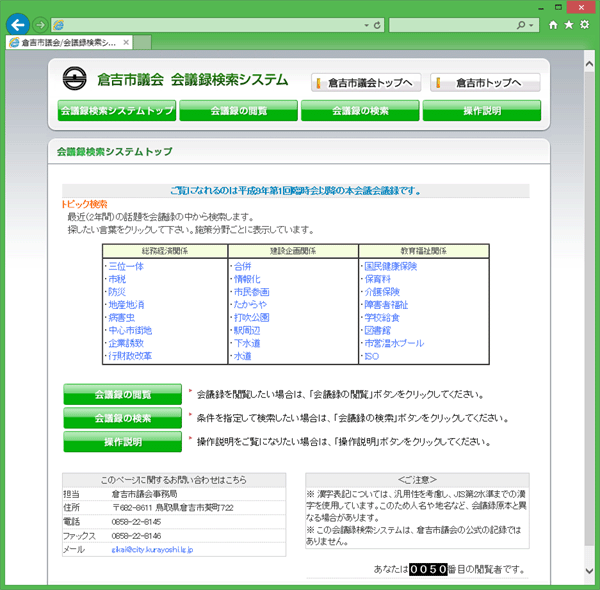600x590 pixels.
Task: Open a new blank browser tab
Action: (142, 42)
